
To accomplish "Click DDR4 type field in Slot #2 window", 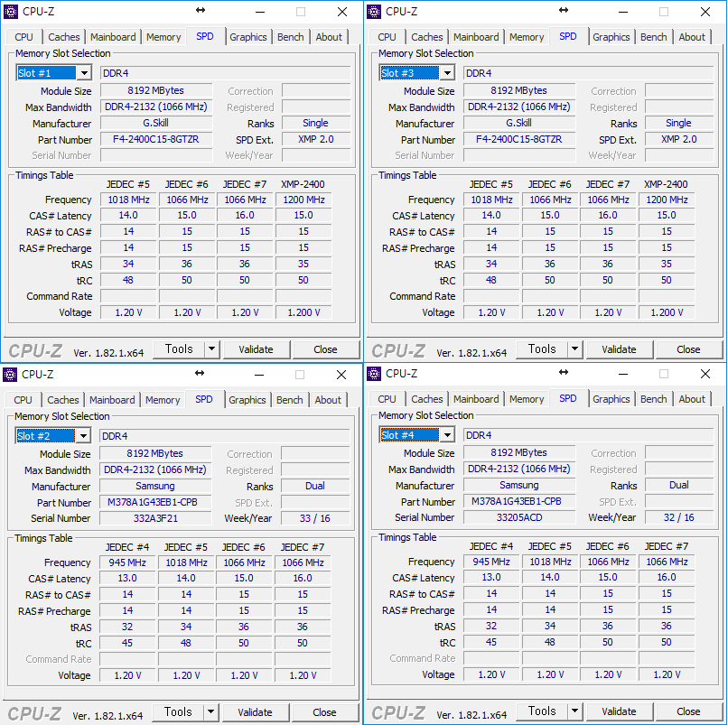I will pos(225,436).
